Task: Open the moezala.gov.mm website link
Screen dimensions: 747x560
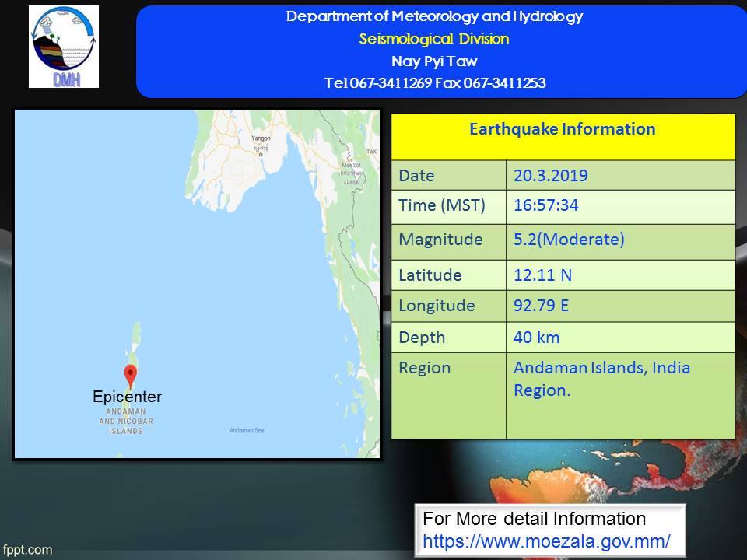Action: [546, 541]
